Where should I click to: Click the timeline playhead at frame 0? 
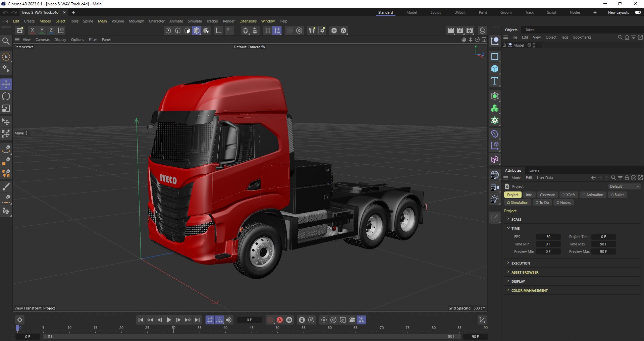(x=18, y=328)
